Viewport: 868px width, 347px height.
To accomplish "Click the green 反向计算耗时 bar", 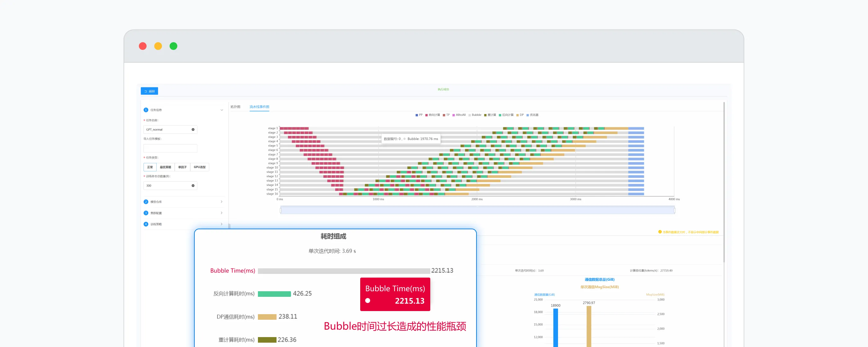I will click(x=274, y=294).
